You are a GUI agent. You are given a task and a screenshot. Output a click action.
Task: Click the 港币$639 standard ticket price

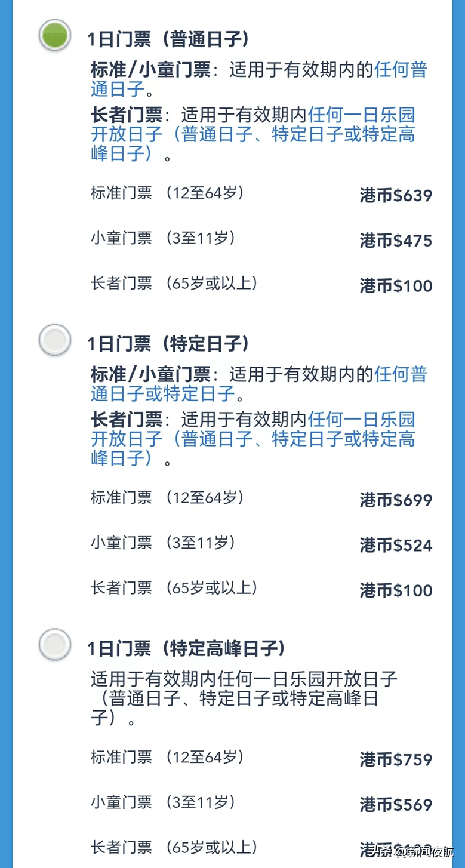point(396,195)
